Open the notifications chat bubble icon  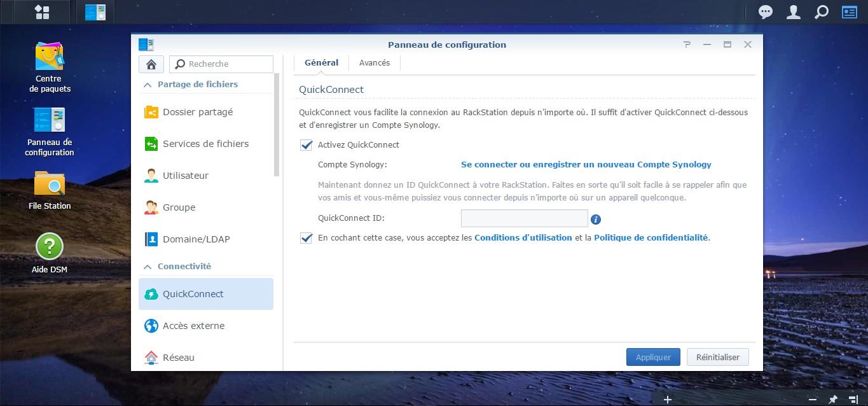coord(766,11)
